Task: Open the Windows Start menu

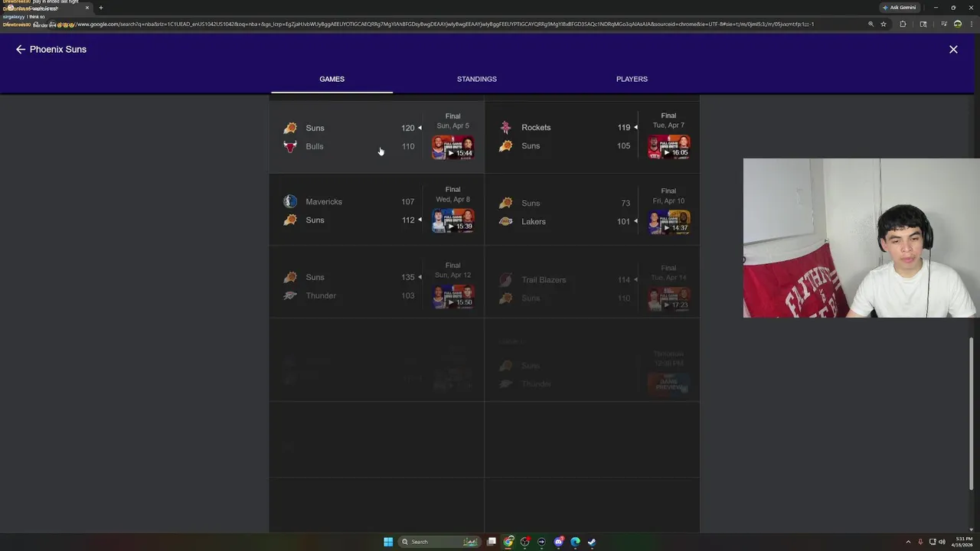Action: coord(388,542)
